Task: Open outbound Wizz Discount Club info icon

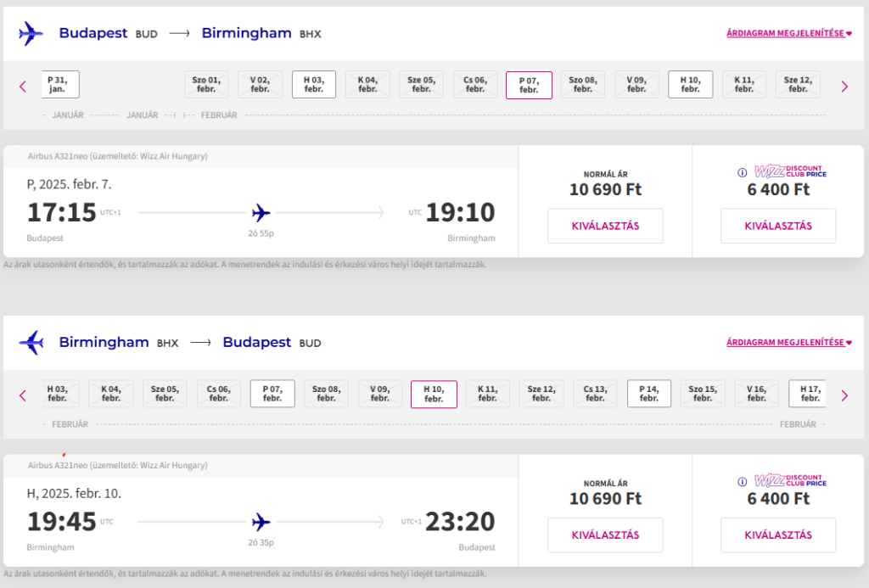Action: pos(742,172)
